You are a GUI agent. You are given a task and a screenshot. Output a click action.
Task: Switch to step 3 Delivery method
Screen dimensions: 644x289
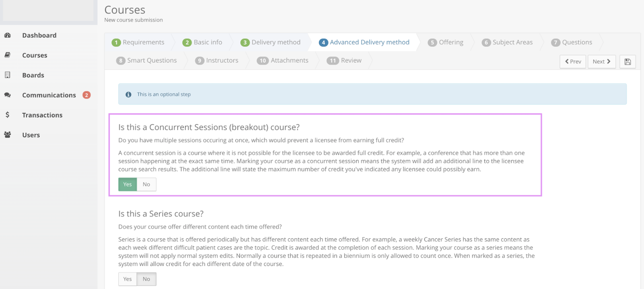click(x=270, y=42)
